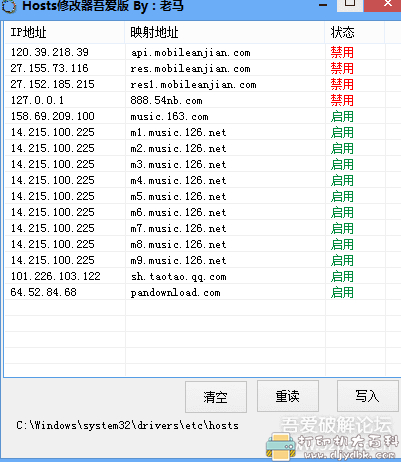The height and width of the screenshot is (462, 401).
Task: Click m9.music.126.net mapping
Action: tap(178, 261)
